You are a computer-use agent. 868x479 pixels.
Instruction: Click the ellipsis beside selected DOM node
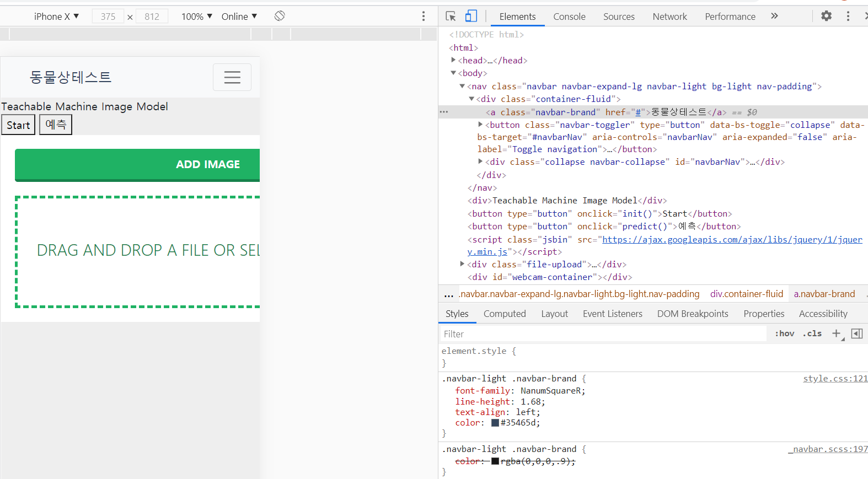(x=444, y=112)
